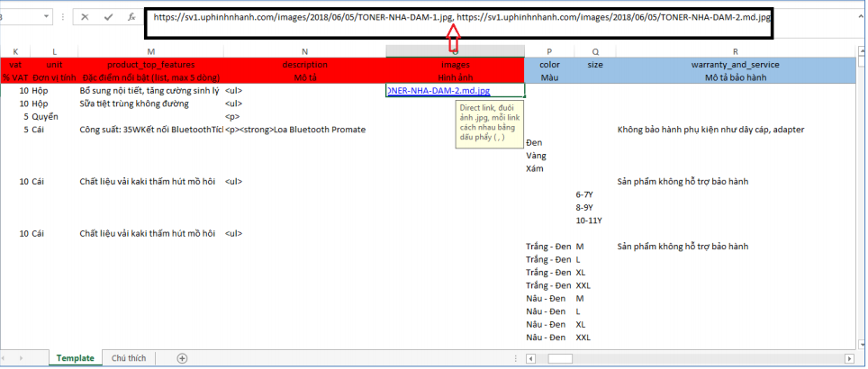Open the Chú thích sheet tab

129,357
